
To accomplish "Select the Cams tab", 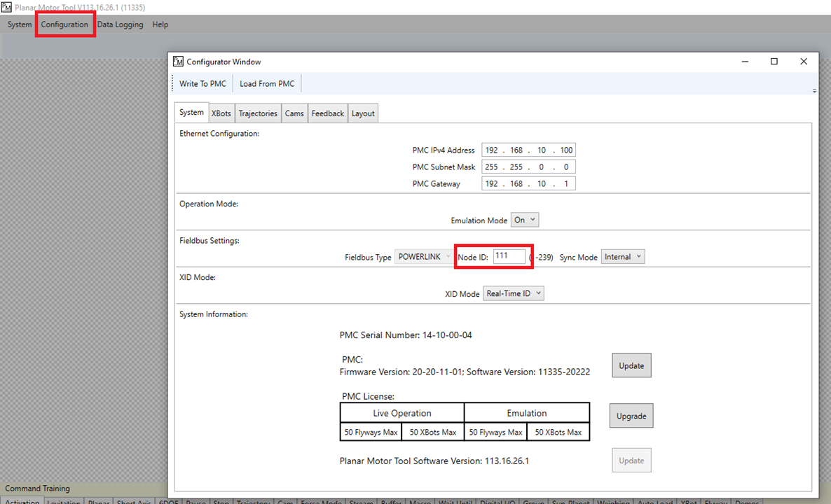I will click(294, 113).
